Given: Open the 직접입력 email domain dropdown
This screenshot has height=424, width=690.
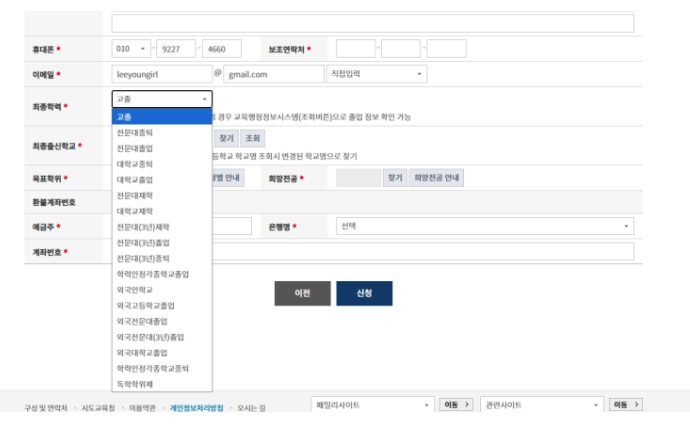Looking at the screenshot, I should 377,74.
